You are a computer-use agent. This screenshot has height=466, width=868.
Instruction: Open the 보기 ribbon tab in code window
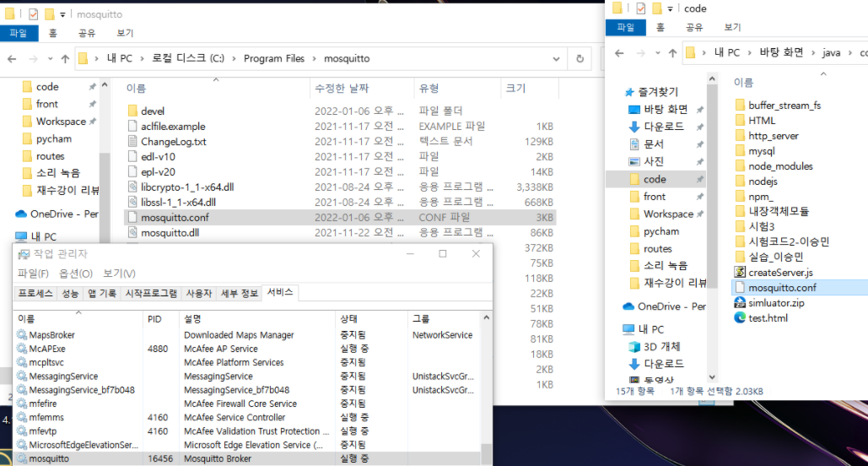(732, 27)
